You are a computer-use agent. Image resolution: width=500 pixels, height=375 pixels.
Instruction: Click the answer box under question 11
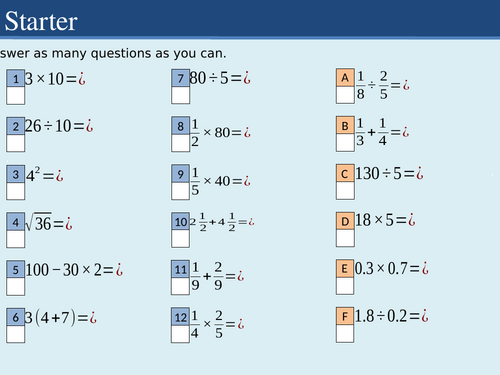pos(181,286)
